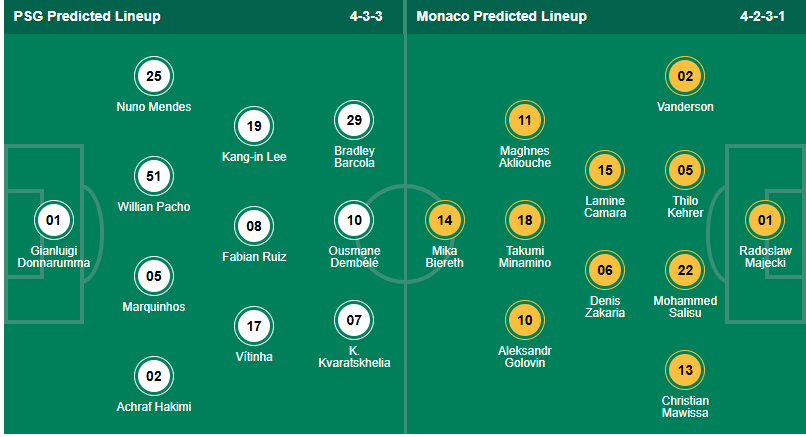Click Radoslaw Majecki's 01 goalkeeper badge
The width and height of the screenshot is (806, 437).
pos(765,220)
